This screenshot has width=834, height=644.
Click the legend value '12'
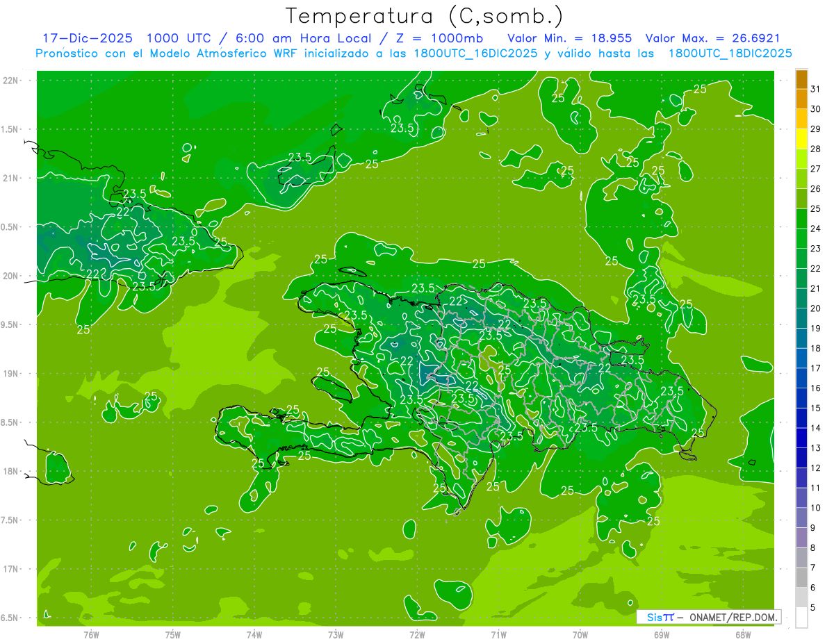815,468
